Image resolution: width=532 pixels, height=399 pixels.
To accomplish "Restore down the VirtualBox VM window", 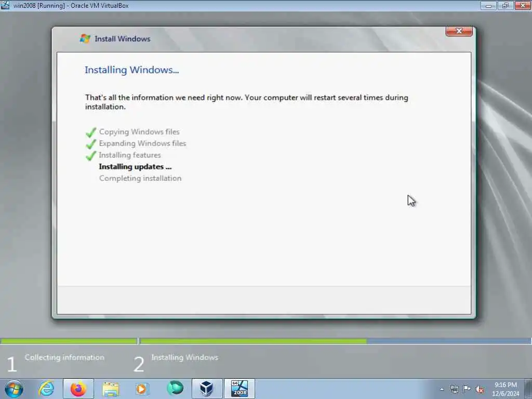I will 506,5.
